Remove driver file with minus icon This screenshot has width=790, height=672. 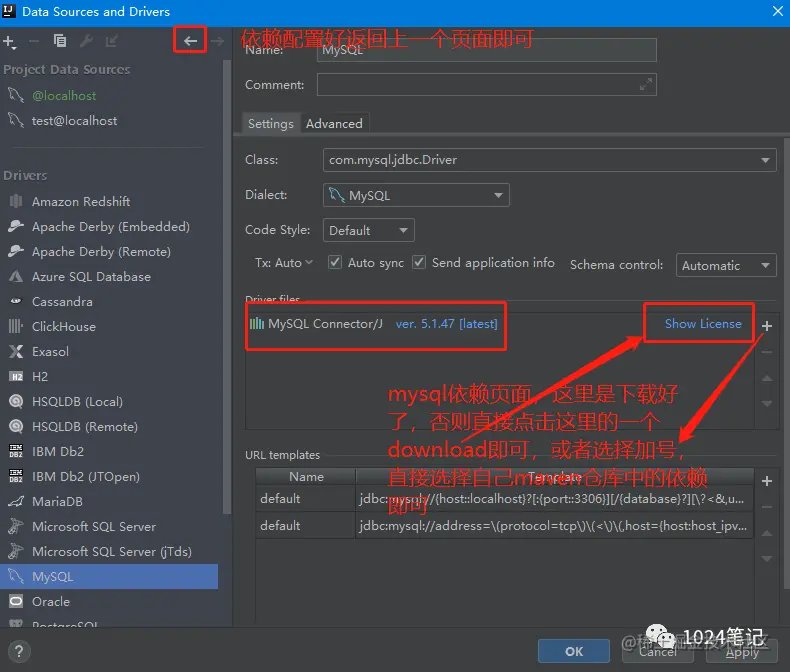click(767, 352)
